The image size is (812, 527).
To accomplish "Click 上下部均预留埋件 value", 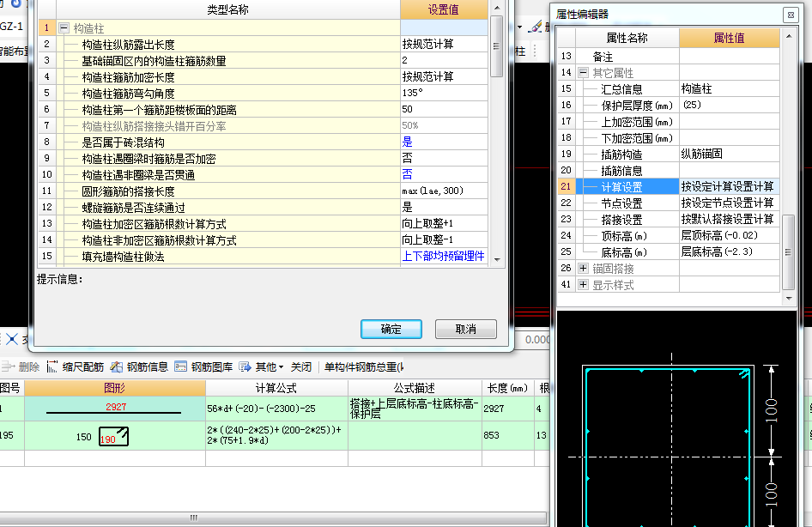I will point(444,257).
